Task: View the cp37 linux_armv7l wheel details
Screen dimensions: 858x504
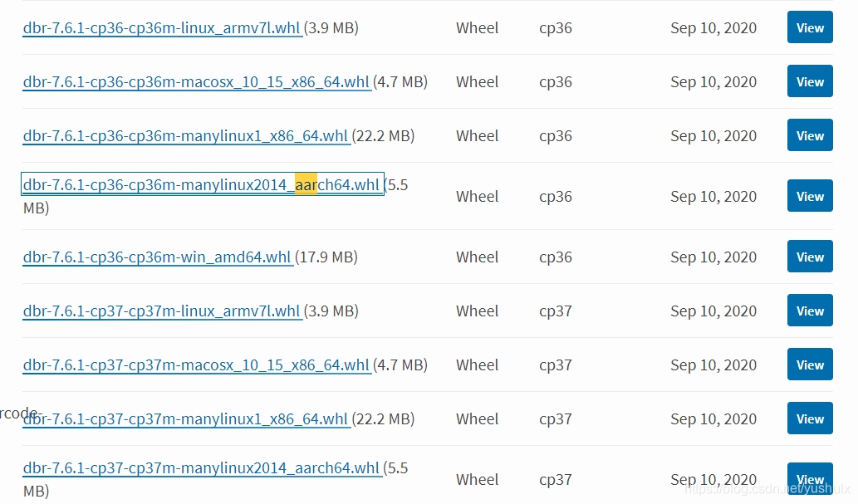Action: 809,311
